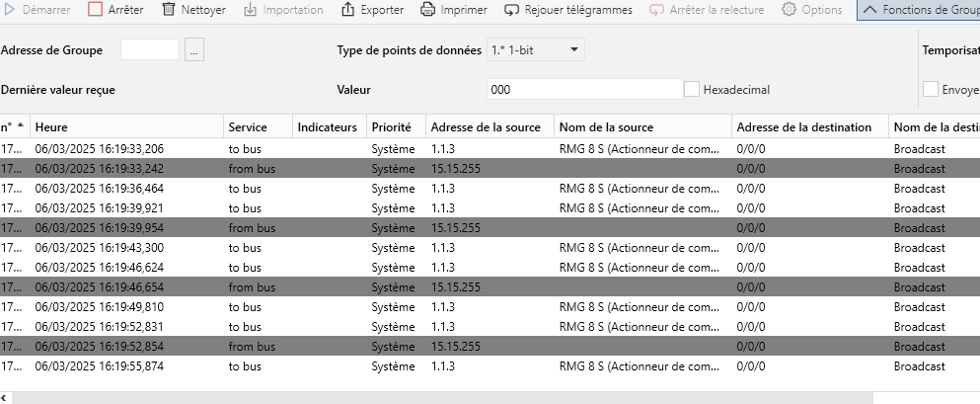Click the Heure column header

click(x=51, y=127)
